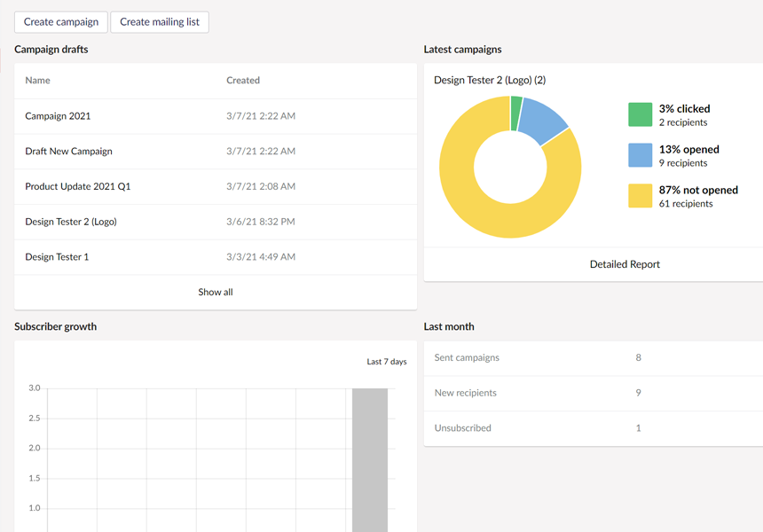Viewport: 763px width, 532px height.
Task: Click the 3/3/21 4:49 AM created date
Action: point(261,257)
